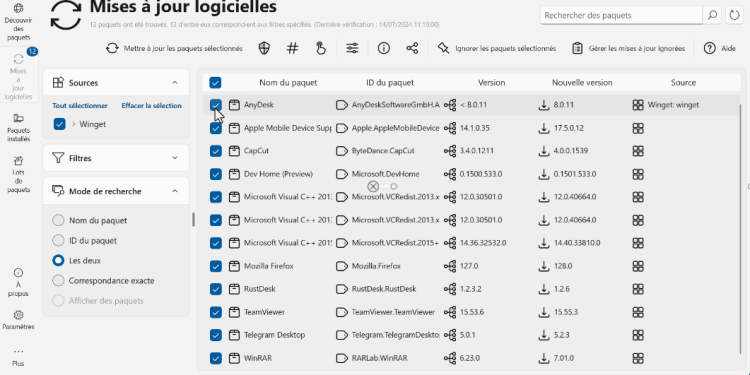The width and height of the screenshot is (750, 375).
Task: Uncheck the WinRAR package checkbox
Action: pos(216,358)
